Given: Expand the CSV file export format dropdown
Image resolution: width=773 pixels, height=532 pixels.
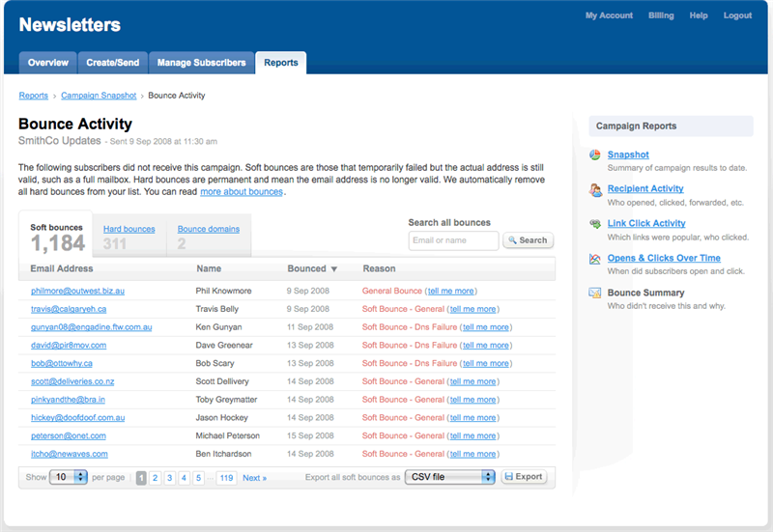Looking at the screenshot, I should point(449,477).
